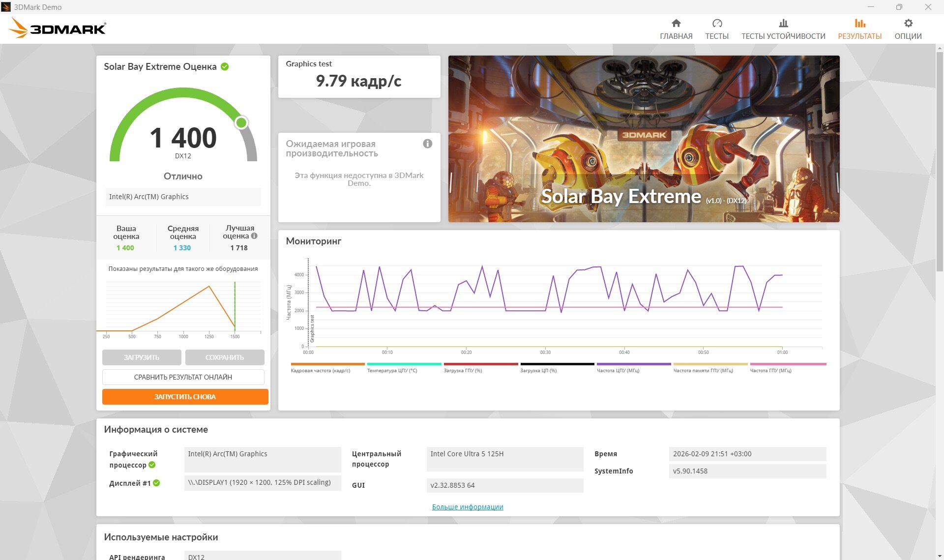This screenshot has width=944, height=560.
Task: Click the 3DMark logo
Action: click(x=58, y=29)
